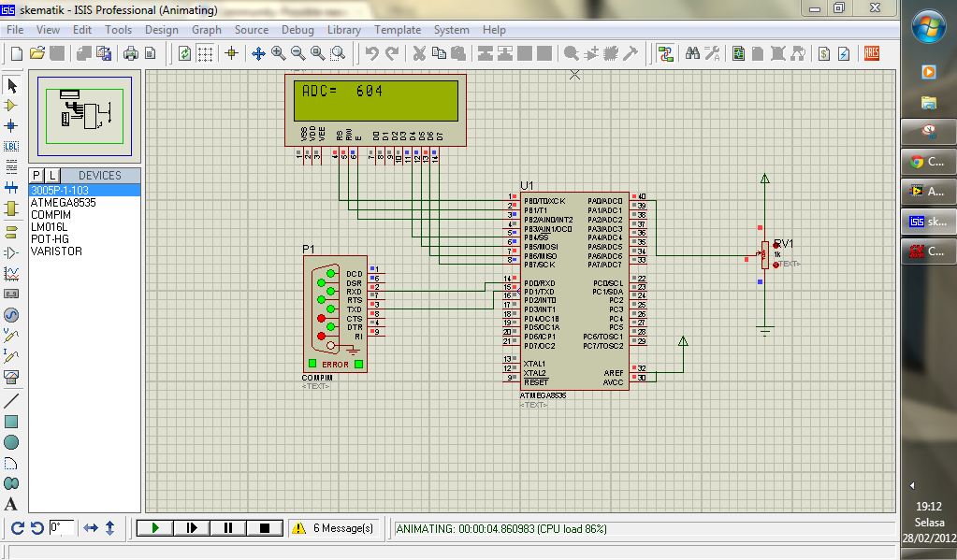Click the rotation angle input field
Viewport: 957px width, 560px height.
pos(62,527)
